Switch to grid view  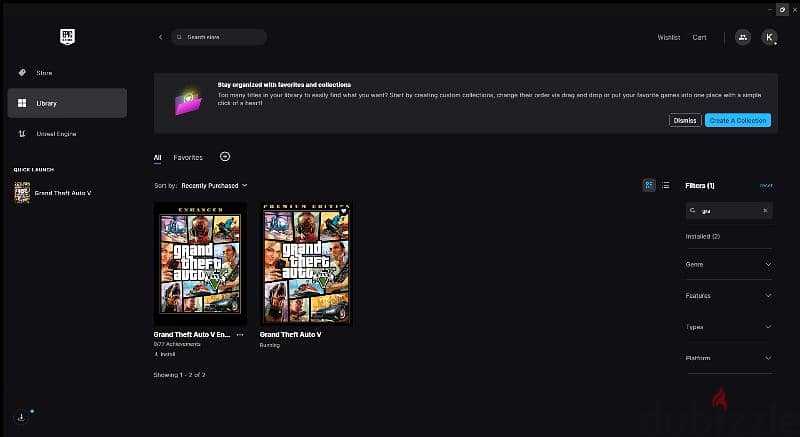tap(649, 185)
